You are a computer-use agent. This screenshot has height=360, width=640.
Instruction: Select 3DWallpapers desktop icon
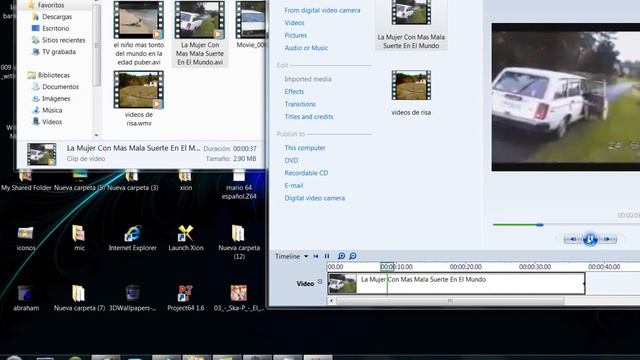tap(133, 298)
